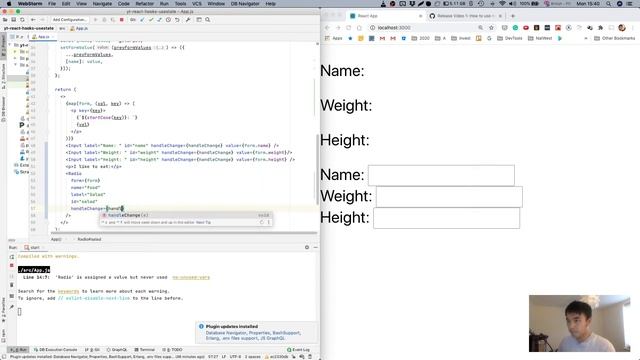640x360 pixels.
Task: Click the Save All toolbar icon
Action: click(13, 20)
